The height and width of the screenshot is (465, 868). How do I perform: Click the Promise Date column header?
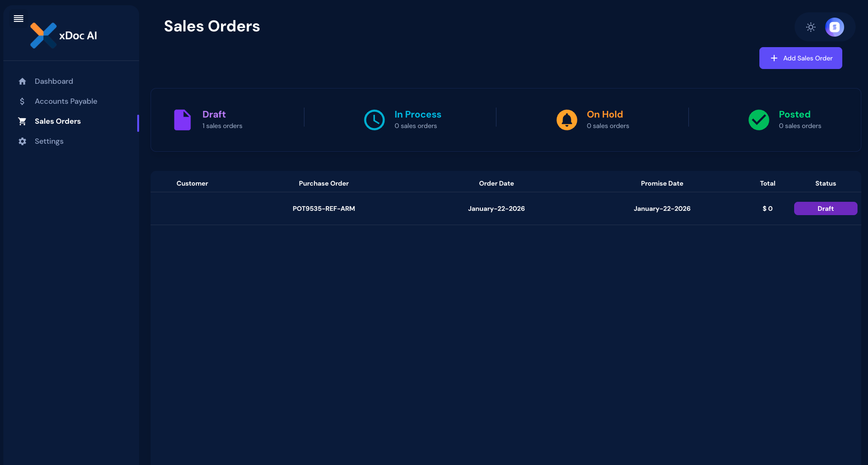[662, 183]
